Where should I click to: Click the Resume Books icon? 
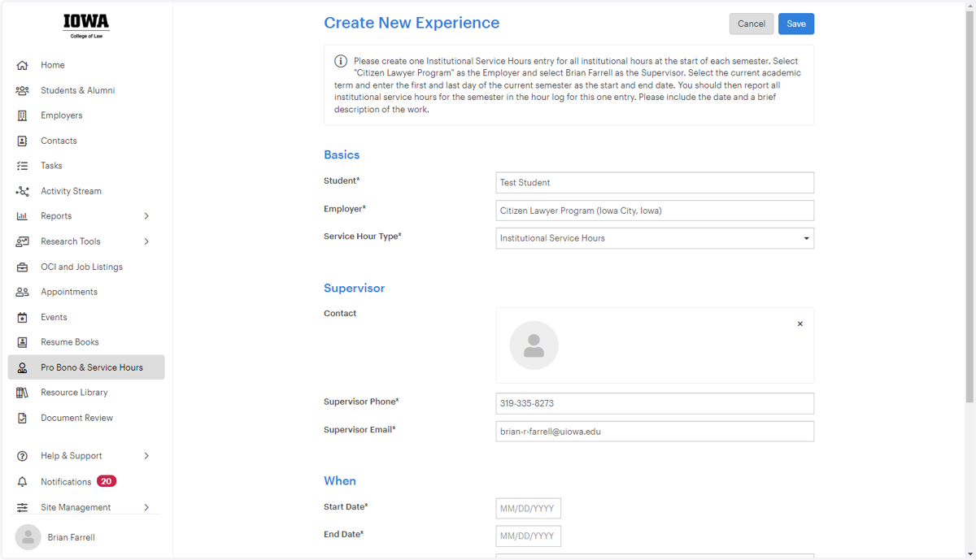click(22, 342)
